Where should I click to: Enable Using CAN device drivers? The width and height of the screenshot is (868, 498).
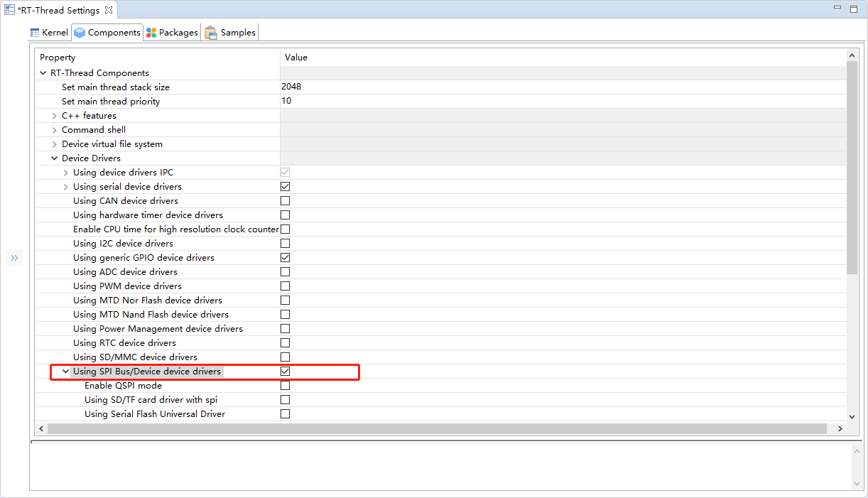(x=285, y=201)
